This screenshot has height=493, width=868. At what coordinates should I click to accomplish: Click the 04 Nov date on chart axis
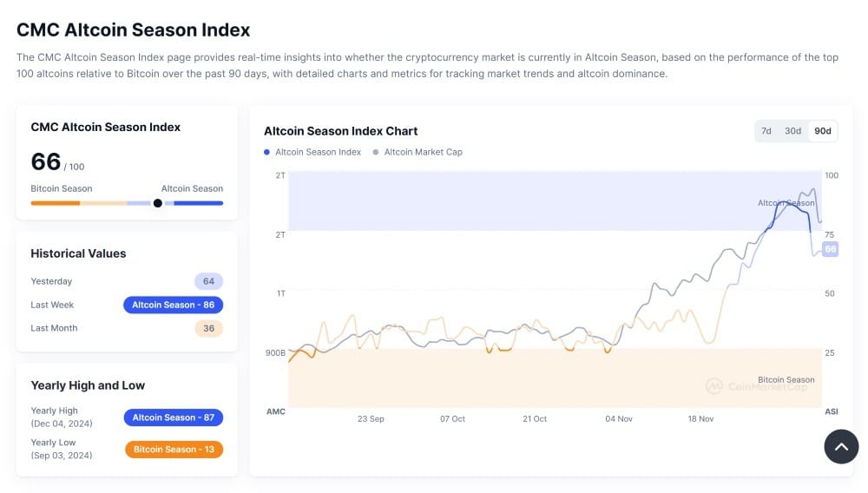tap(618, 418)
